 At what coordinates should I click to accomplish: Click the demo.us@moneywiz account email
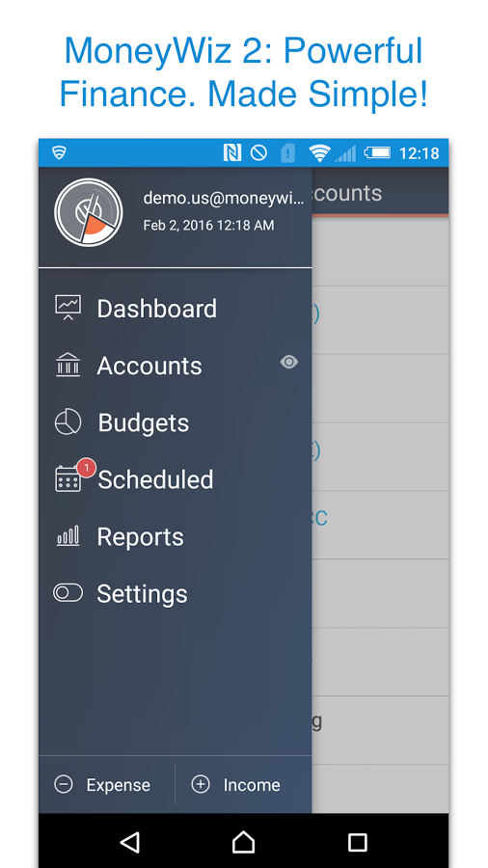(x=224, y=198)
